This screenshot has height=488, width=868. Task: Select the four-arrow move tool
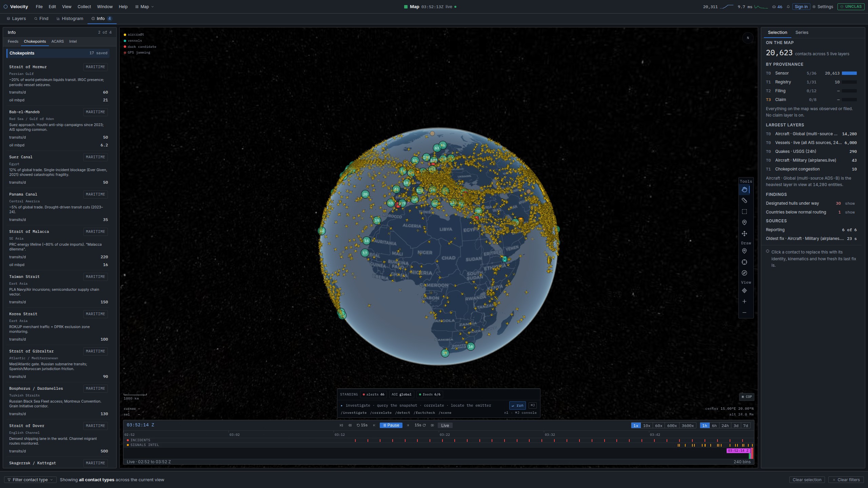click(x=744, y=233)
